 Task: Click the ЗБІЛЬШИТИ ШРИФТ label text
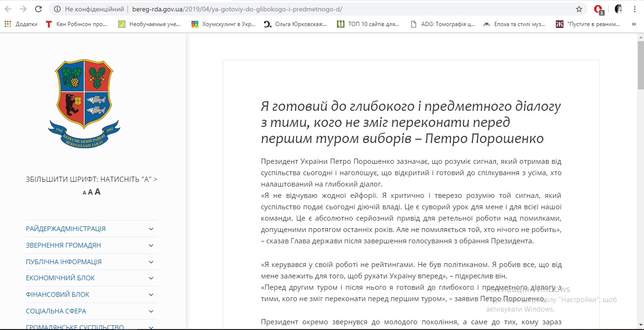tap(91, 179)
